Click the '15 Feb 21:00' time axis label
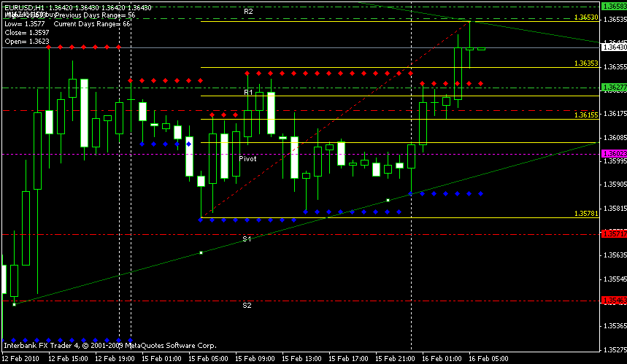627x364 pixels. (x=395, y=359)
